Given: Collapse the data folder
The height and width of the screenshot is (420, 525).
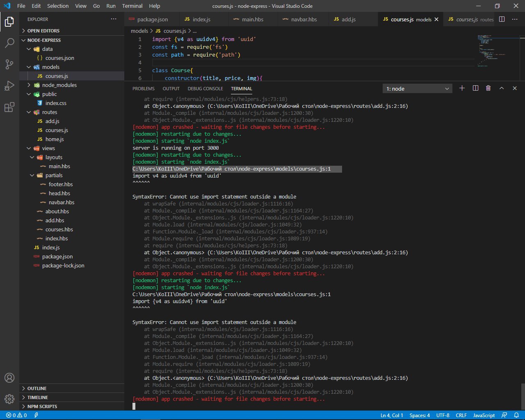Looking at the screenshot, I should click(x=72, y=49).
